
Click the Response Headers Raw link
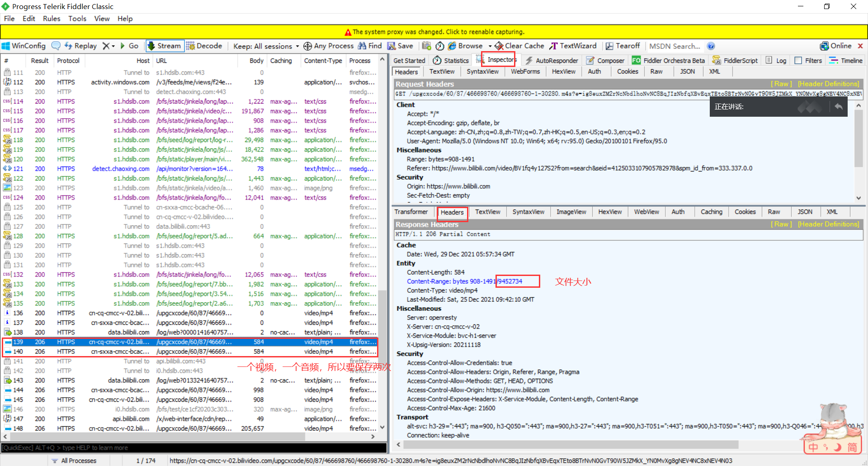tap(781, 224)
